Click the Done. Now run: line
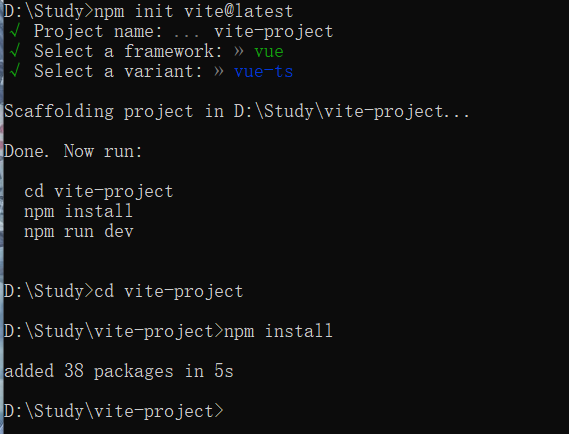 (x=73, y=151)
